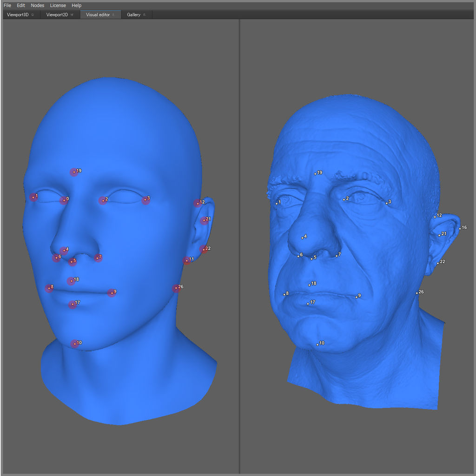The height and width of the screenshot is (476, 476).
Task: Pick chin point 10 on the right scan
Action: (317, 344)
